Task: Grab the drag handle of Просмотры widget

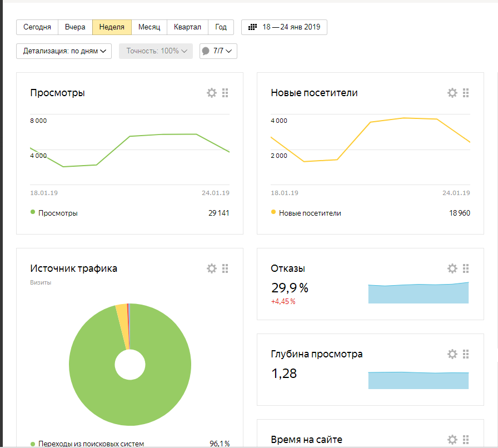Action: (225, 93)
